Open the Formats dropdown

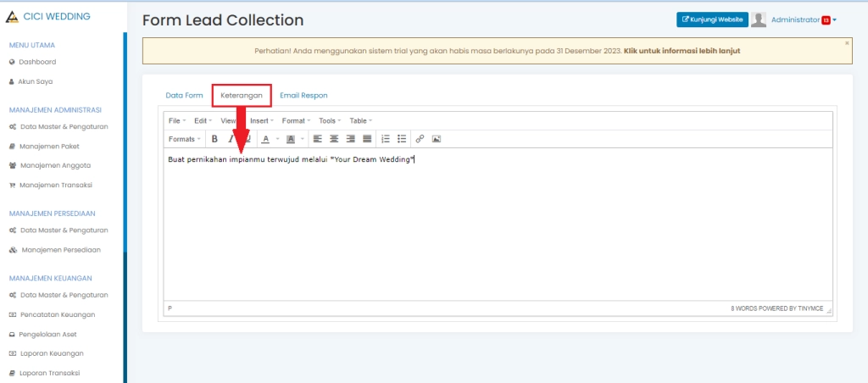click(184, 139)
